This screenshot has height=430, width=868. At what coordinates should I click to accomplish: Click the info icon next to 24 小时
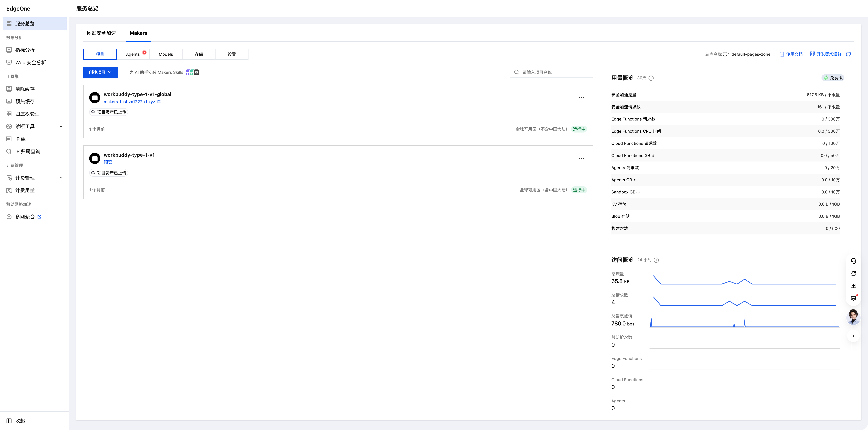point(656,260)
